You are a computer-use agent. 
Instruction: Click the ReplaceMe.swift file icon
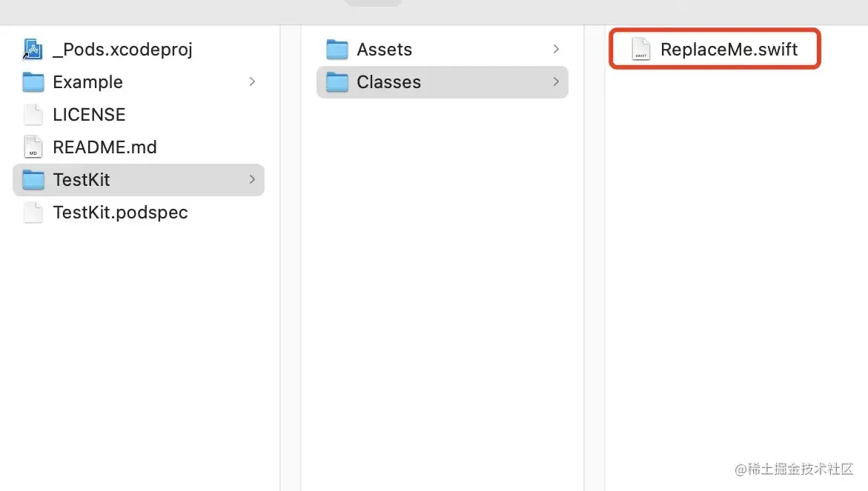(640, 50)
